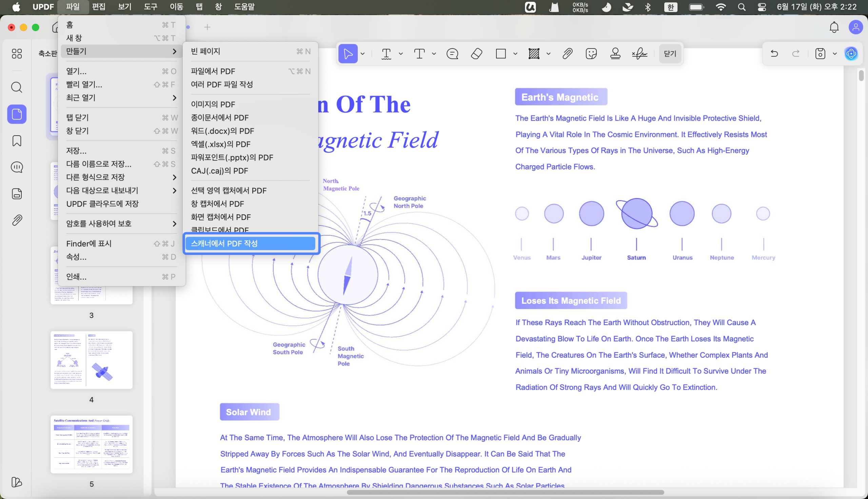The height and width of the screenshot is (499, 868).
Task: Choose 빈 페이지 from the create submenu
Action: click(251, 52)
